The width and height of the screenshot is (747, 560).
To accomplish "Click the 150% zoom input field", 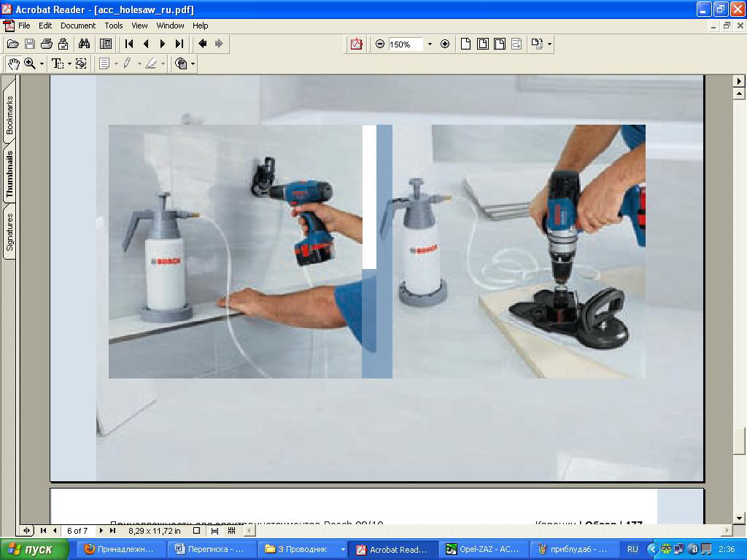I will coord(405,44).
